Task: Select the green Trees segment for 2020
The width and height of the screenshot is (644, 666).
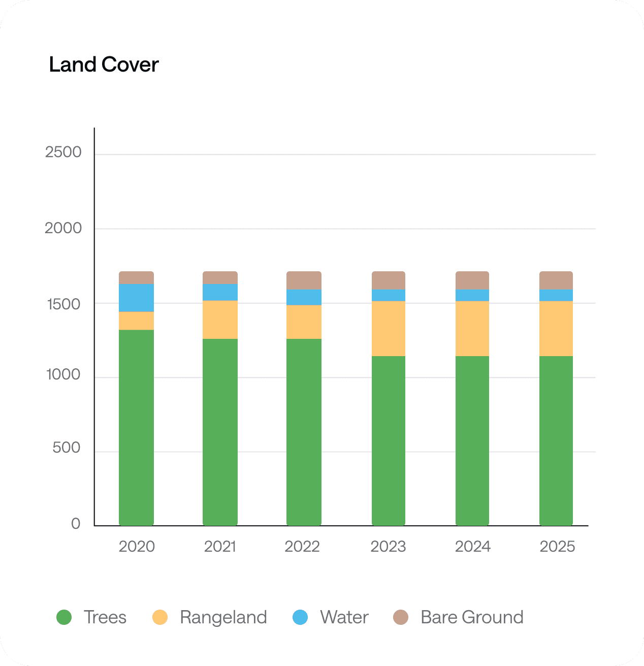Action: 136,428
